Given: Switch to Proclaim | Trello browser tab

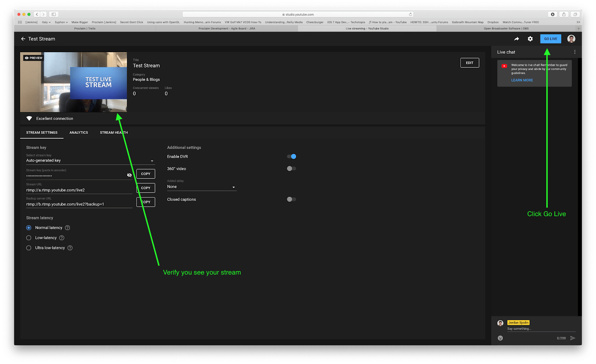Looking at the screenshot, I should pos(85,28).
